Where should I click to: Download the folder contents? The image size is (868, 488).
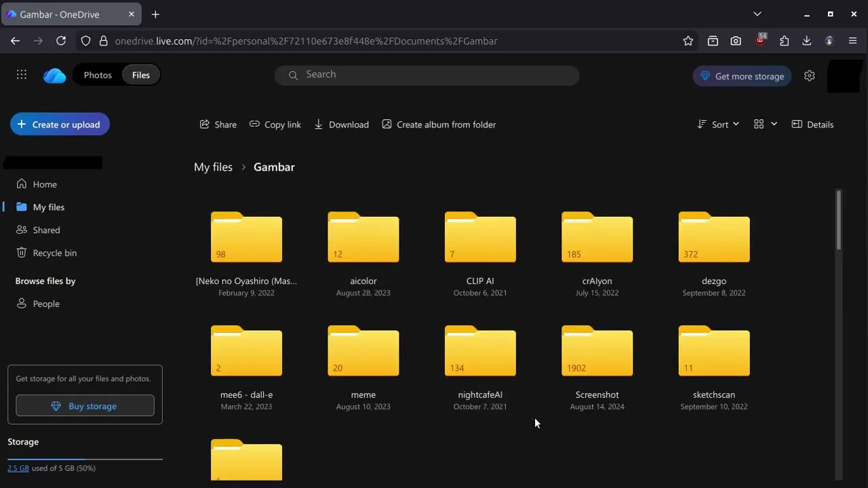coord(341,125)
